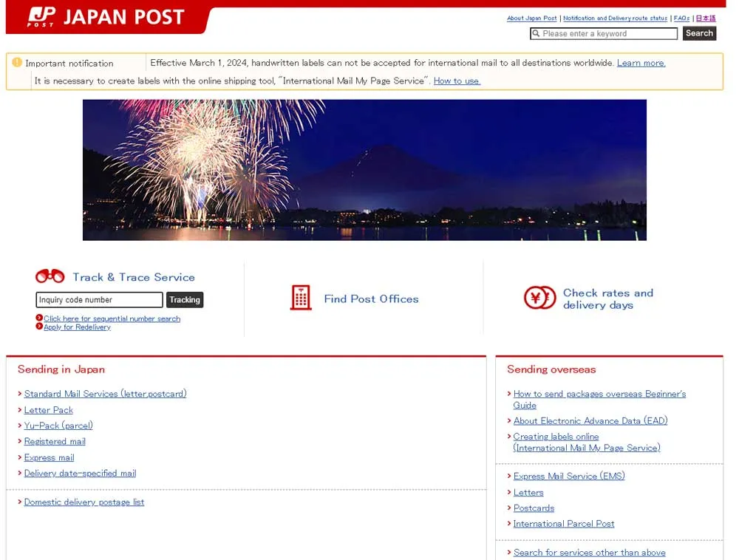Open Yu-Pack (parcel) link

58,426
